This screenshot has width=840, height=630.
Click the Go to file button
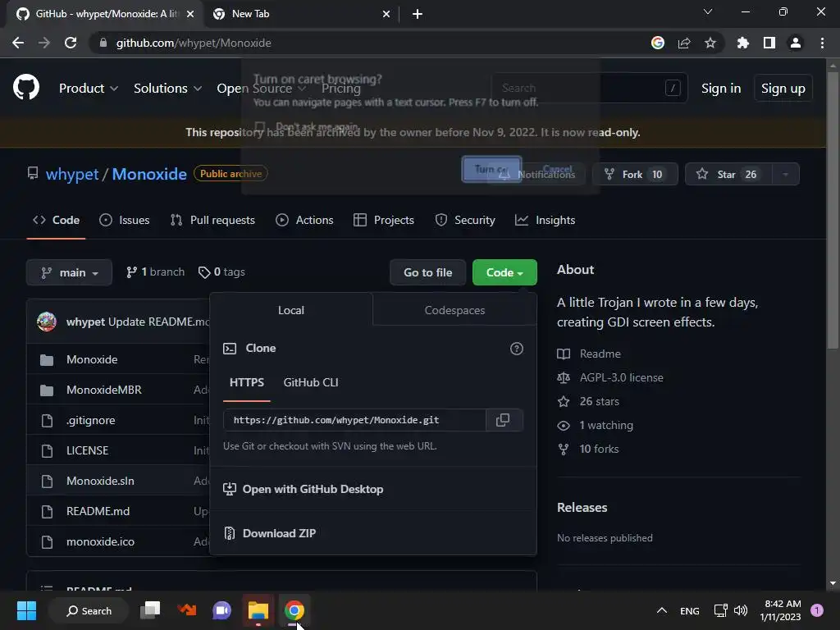[428, 272]
